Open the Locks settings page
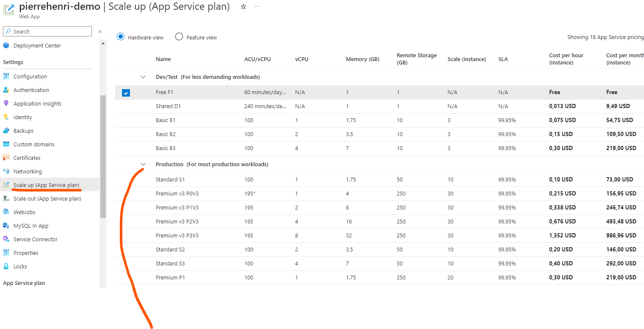Screen dimensions: 644x329 [x=20, y=266]
